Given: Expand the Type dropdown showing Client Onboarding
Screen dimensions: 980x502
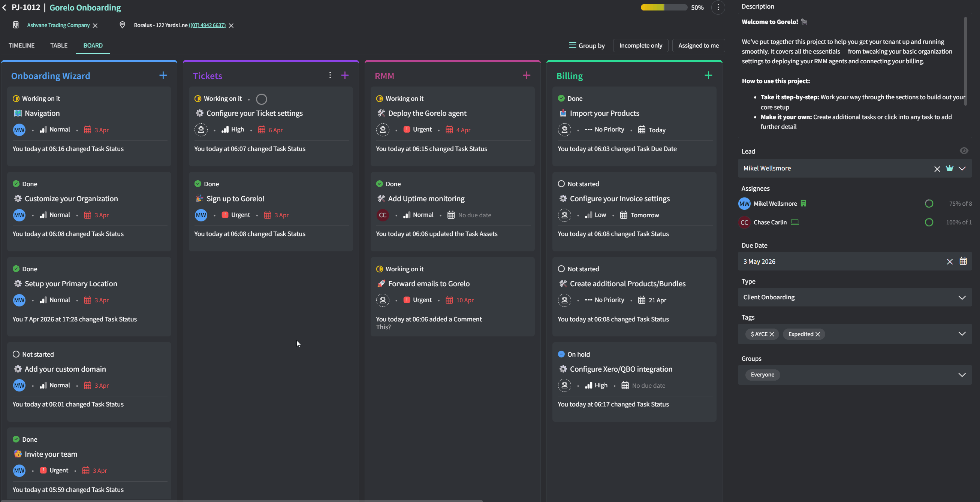Looking at the screenshot, I should (961, 297).
